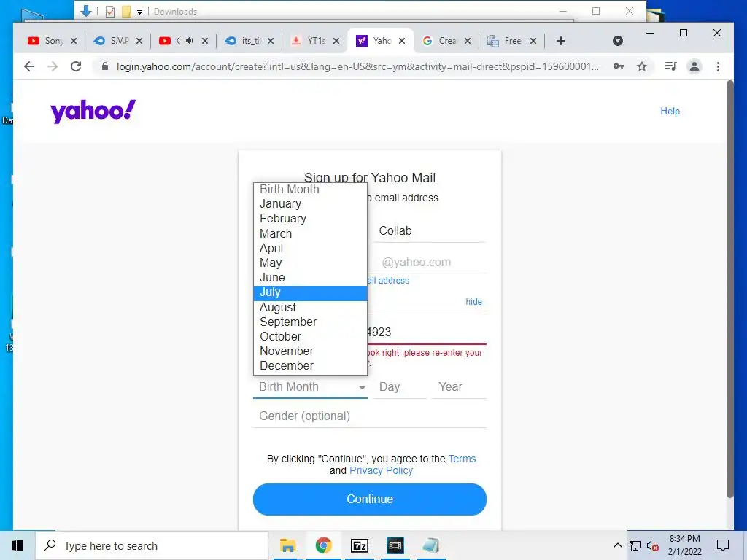Choose September in the month dropdown
Viewport: 747px width, 560px height.
[310, 322]
